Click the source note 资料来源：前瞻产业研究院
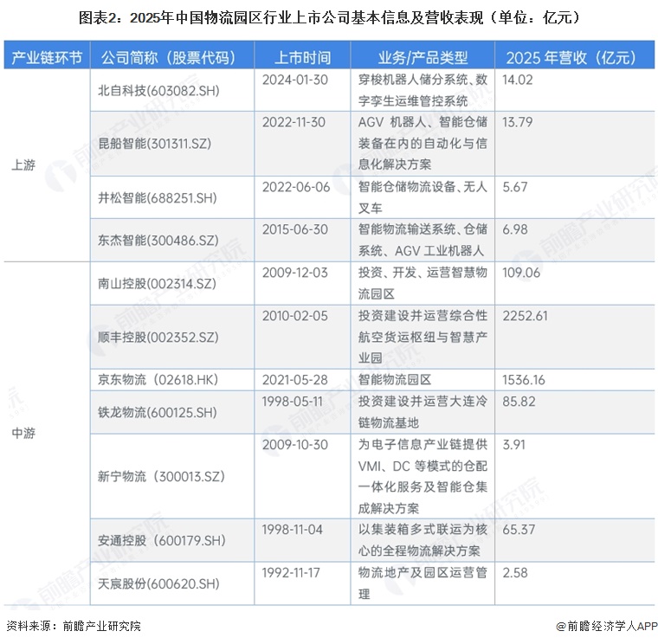Viewport: 658px width, 644px height. pos(74,626)
